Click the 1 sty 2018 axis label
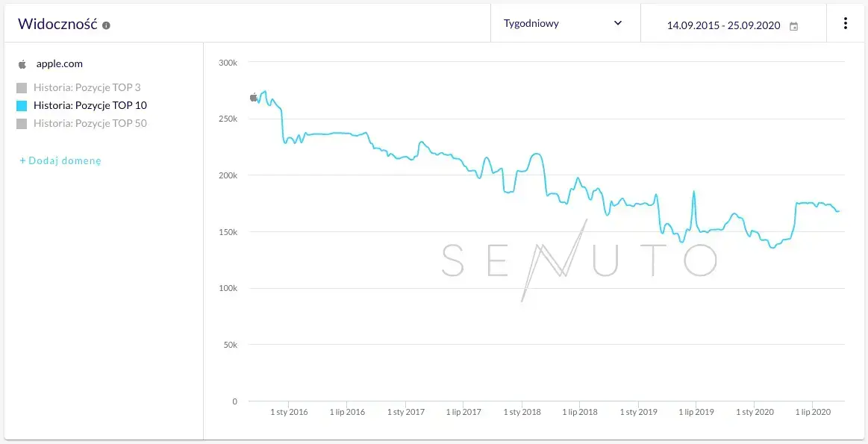868x444 pixels. click(x=522, y=412)
